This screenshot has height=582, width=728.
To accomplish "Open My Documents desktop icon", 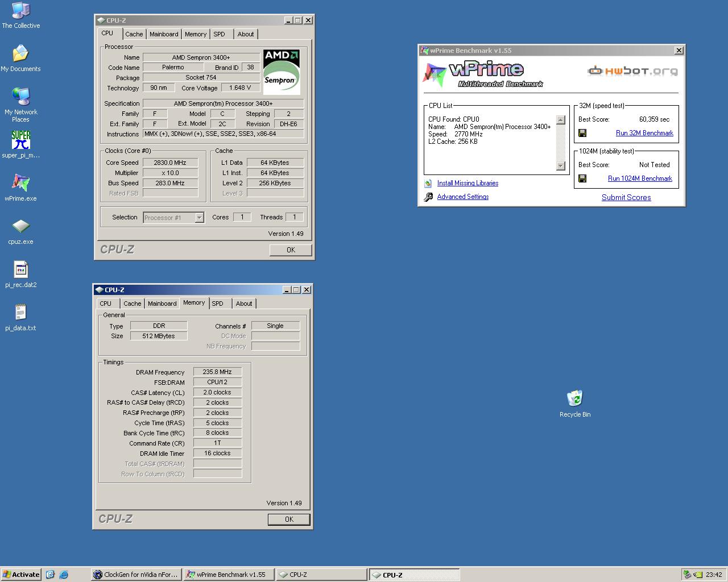I will tap(20, 59).
